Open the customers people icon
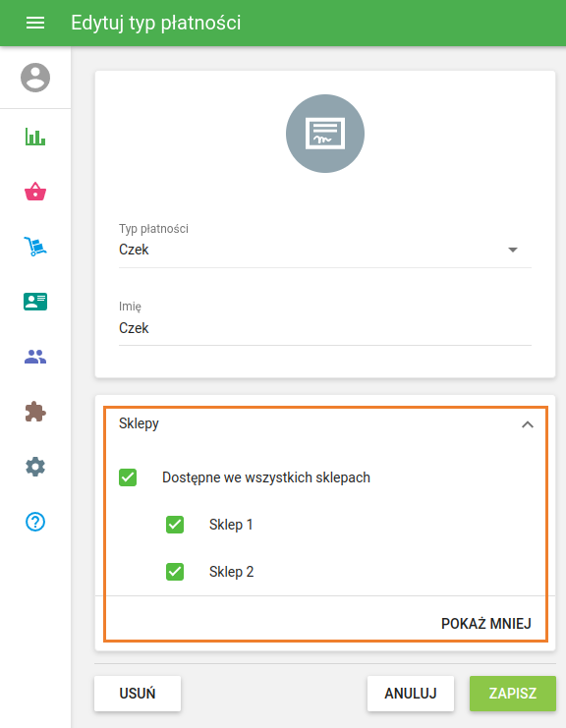566x728 pixels. coord(35,357)
